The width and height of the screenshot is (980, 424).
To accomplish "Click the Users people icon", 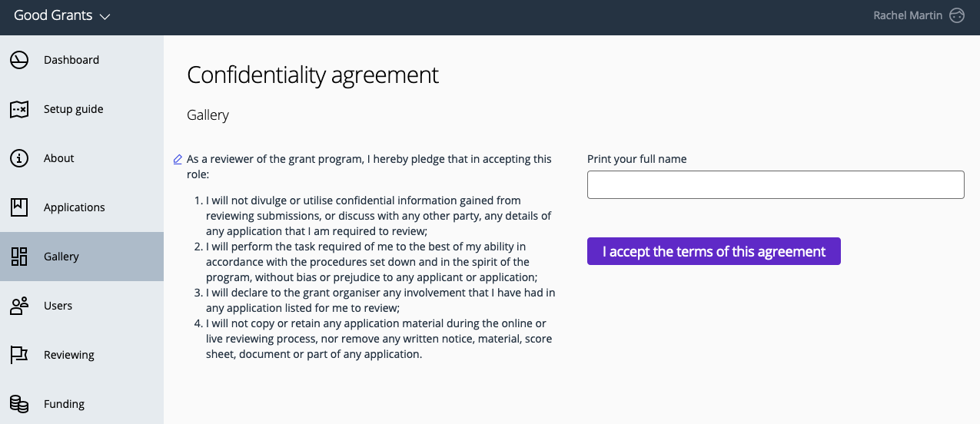I will (19, 306).
